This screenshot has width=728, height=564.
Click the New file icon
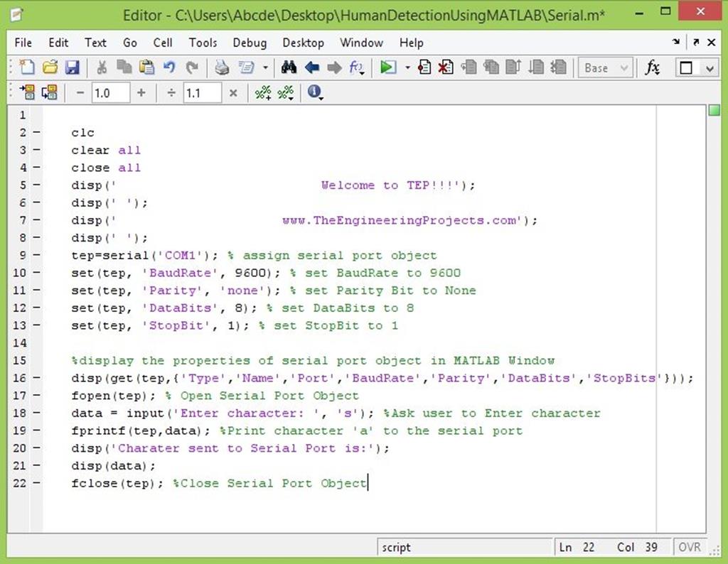tap(27, 67)
